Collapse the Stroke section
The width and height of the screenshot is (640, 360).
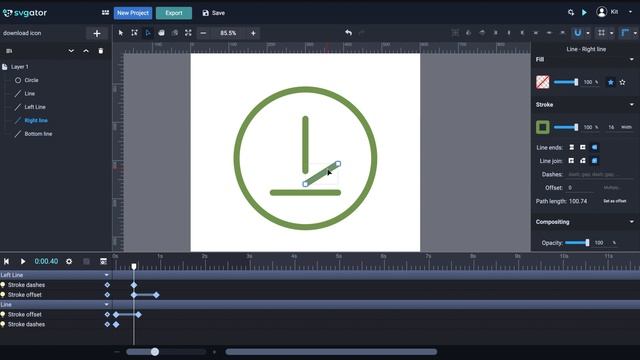(631, 105)
